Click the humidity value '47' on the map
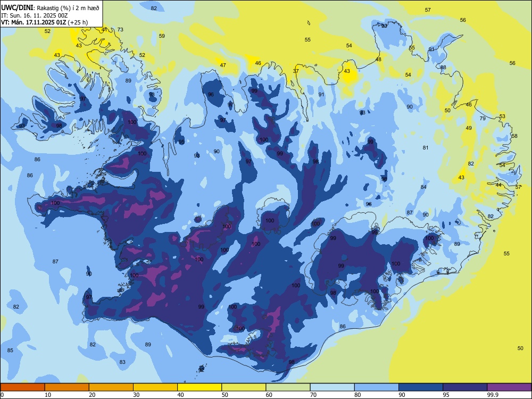532x399 pixels. (x=222, y=65)
